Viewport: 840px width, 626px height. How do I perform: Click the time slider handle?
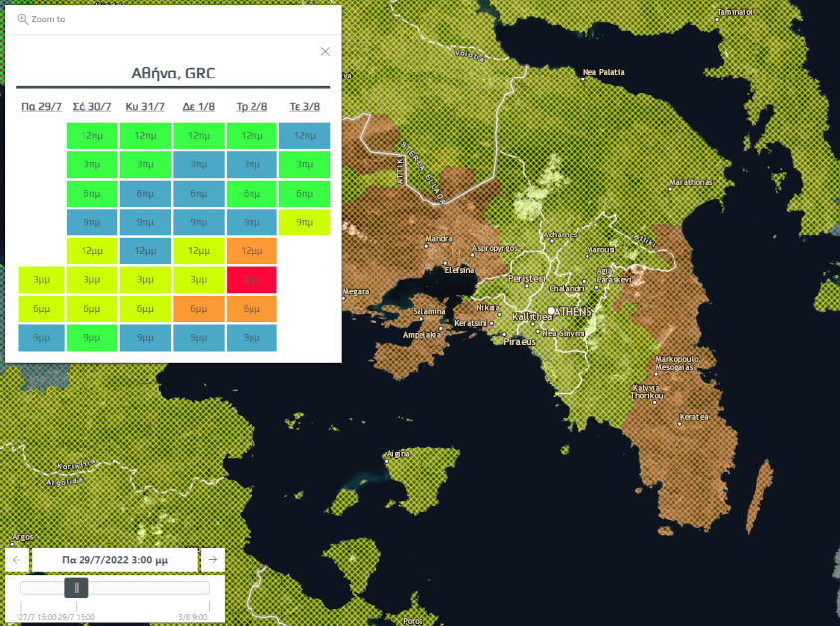pos(76,588)
